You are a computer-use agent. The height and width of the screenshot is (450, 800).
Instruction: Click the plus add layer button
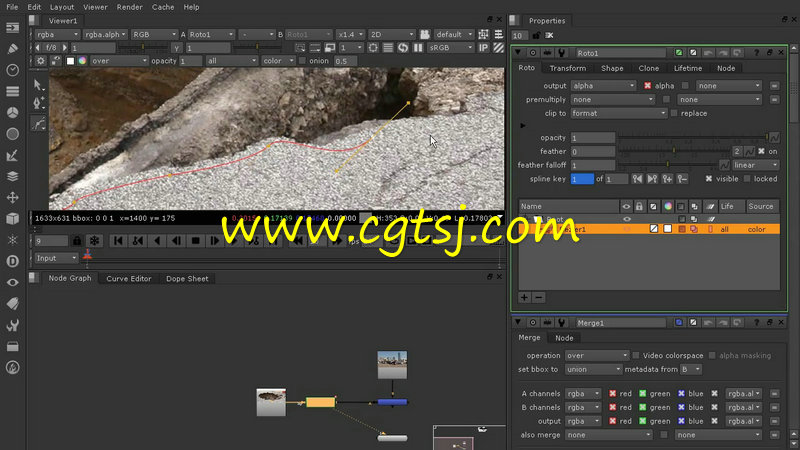point(524,297)
